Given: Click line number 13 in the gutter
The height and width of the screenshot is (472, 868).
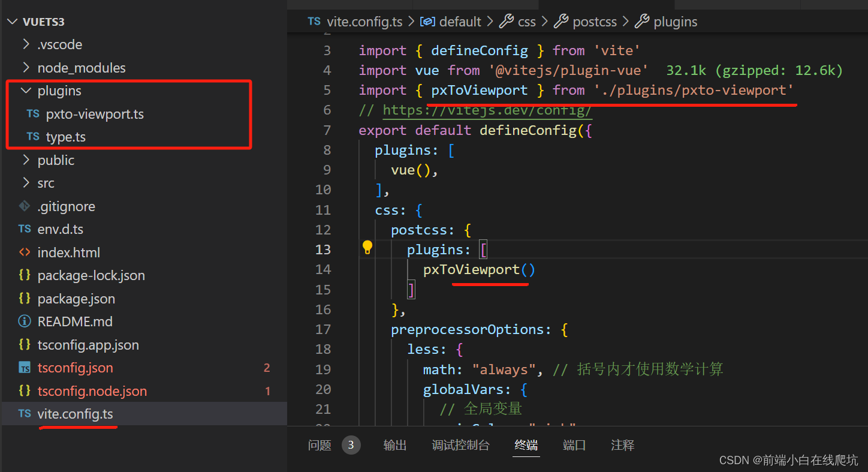Looking at the screenshot, I should click(323, 249).
